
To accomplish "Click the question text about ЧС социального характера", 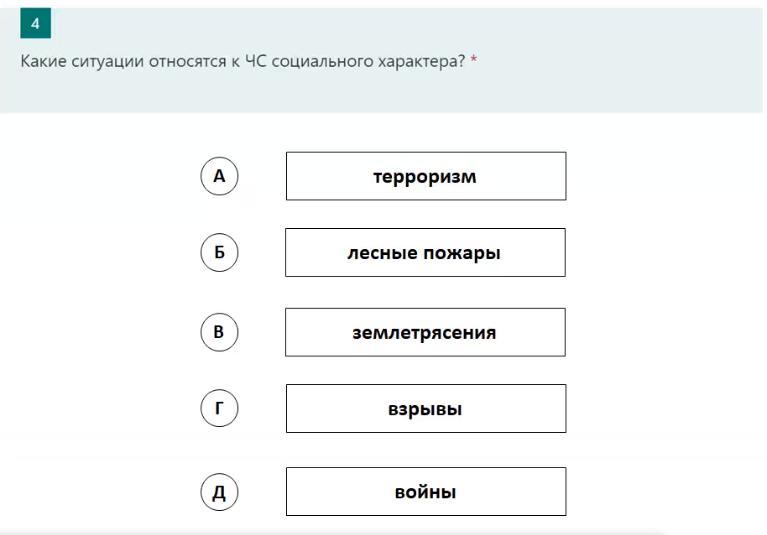I will (243, 62).
